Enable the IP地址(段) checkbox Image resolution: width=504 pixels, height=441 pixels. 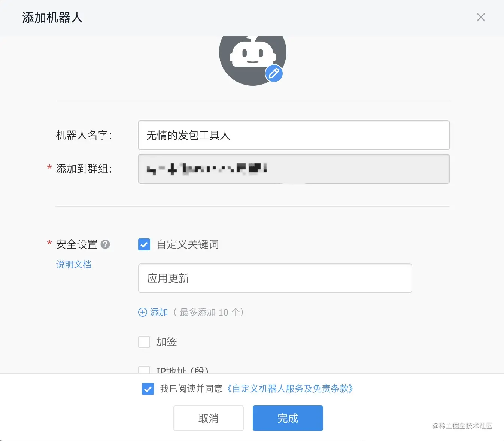(144, 370)
